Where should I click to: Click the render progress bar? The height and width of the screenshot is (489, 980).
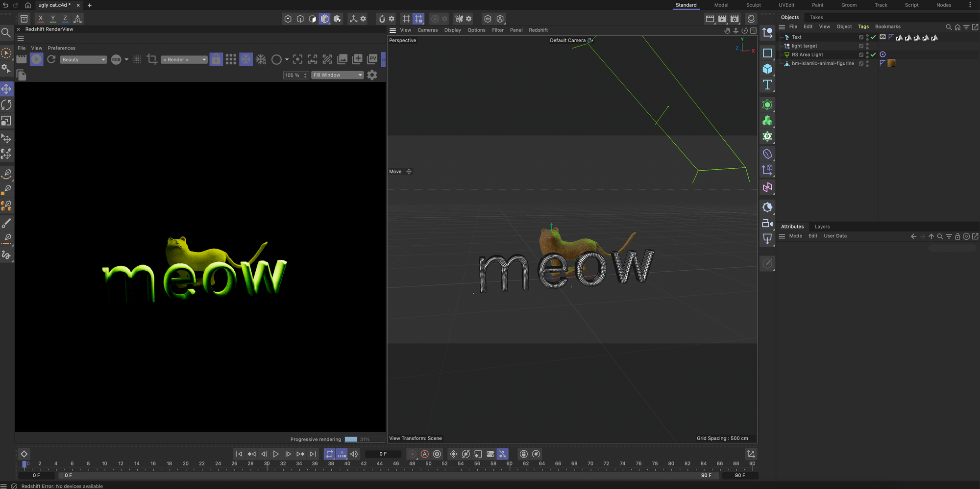(351, 439)
